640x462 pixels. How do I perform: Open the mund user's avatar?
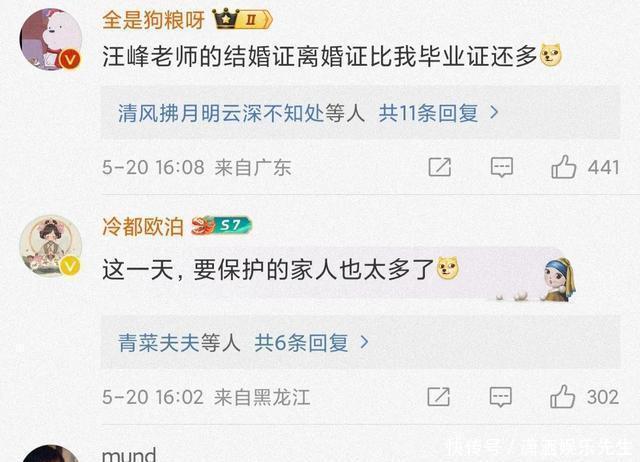point(51,453)
